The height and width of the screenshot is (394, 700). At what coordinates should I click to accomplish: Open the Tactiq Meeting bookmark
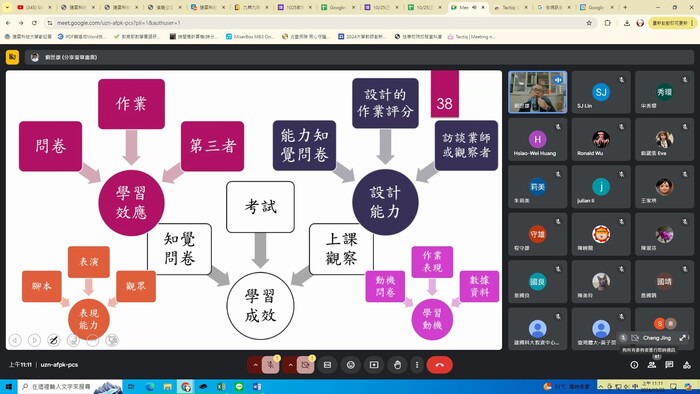471,37
